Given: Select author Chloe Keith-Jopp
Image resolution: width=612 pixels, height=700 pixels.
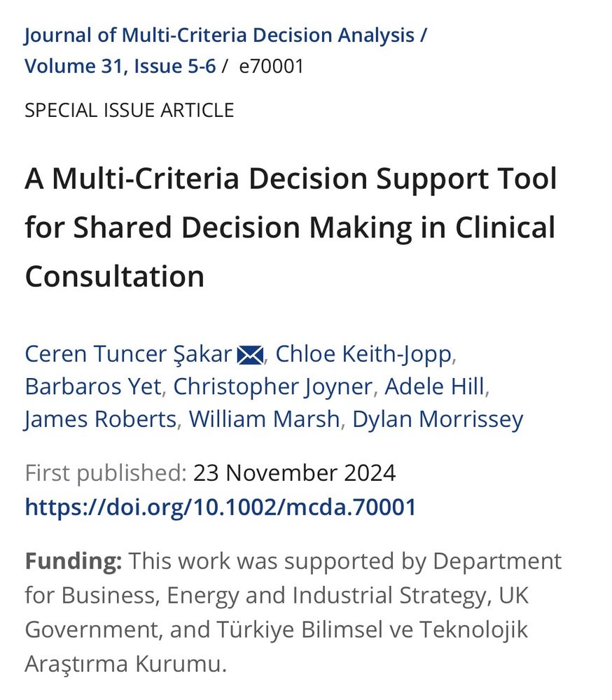Looking at the screenshot, I should (x=363, y=354).
